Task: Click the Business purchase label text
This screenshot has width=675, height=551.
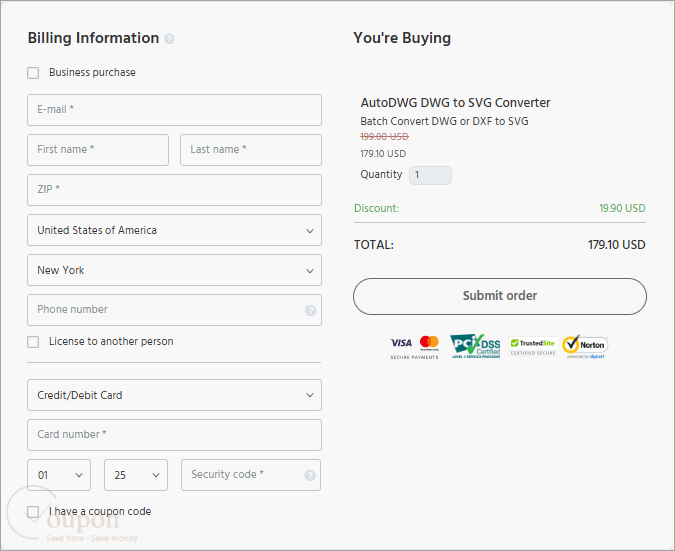Action: [x=92, y=72]
